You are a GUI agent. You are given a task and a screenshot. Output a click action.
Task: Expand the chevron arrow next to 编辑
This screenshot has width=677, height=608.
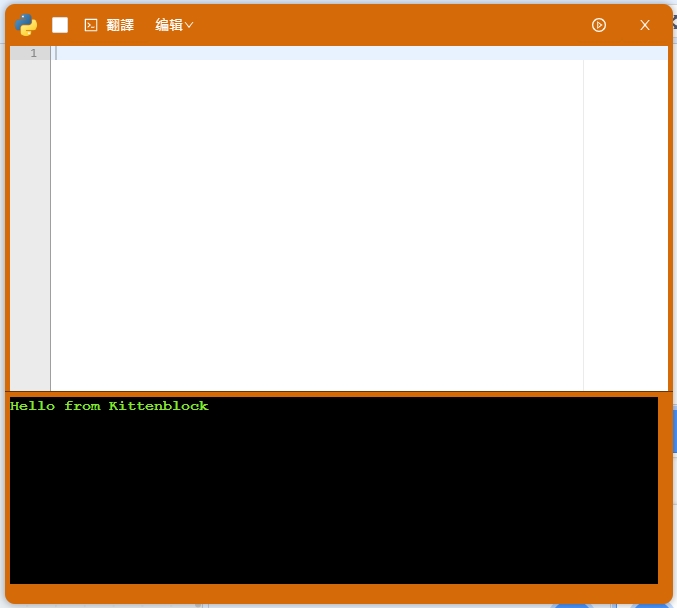pos(189,25)
